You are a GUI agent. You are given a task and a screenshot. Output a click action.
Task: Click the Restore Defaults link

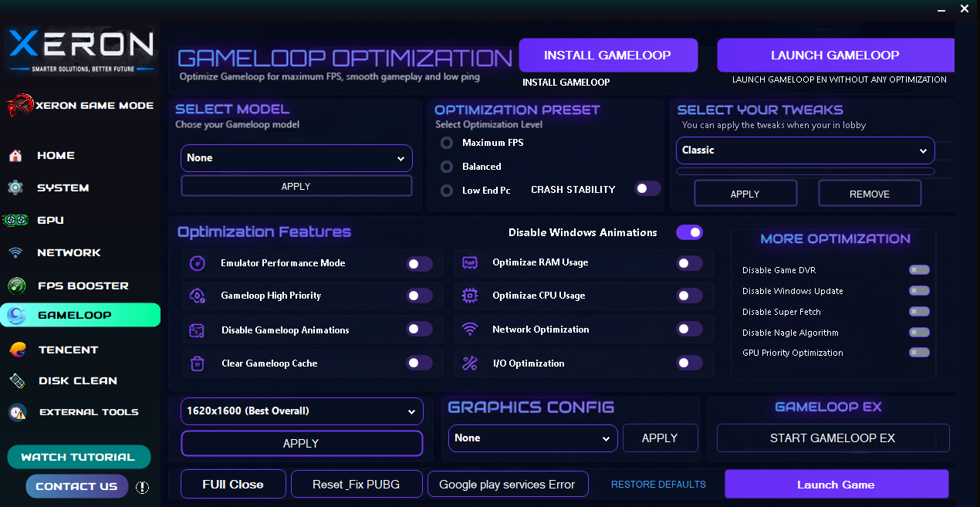(658, 485)
